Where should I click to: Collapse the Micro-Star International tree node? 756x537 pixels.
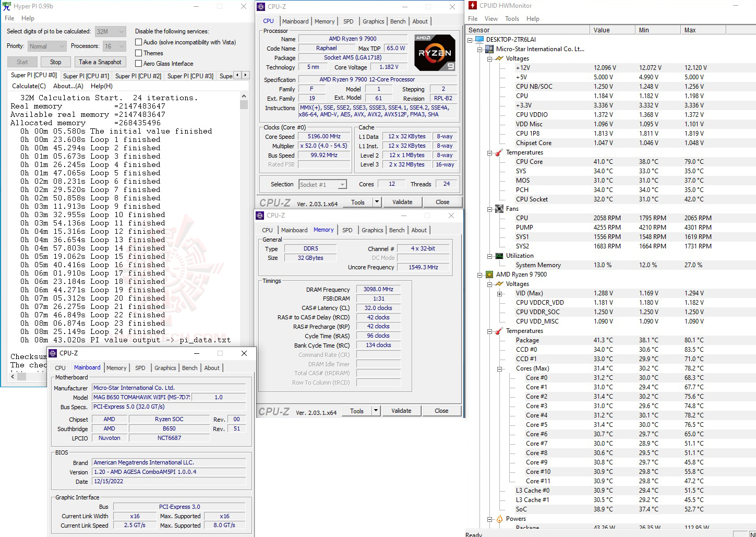point(480,49)
